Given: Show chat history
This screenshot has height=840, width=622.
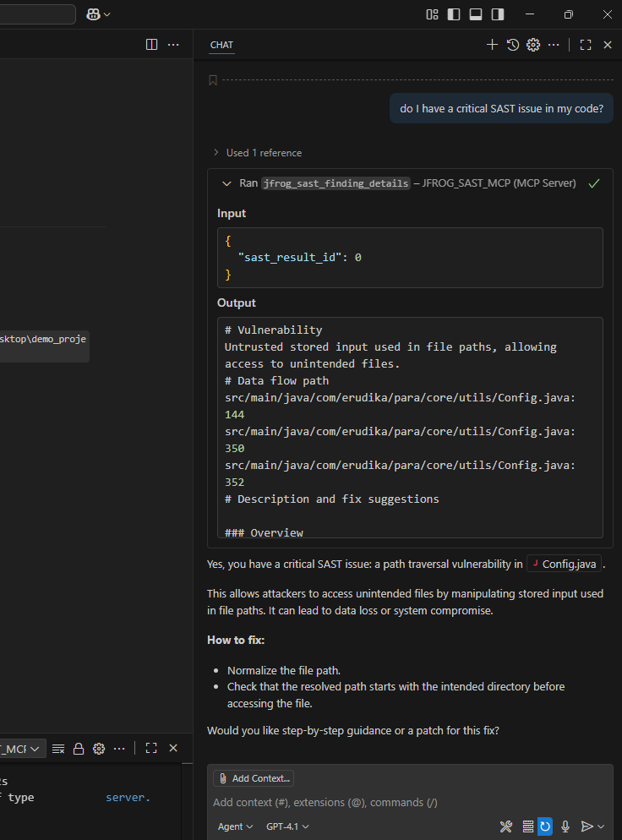Looking at the screenshot, I should coord(512,45).
